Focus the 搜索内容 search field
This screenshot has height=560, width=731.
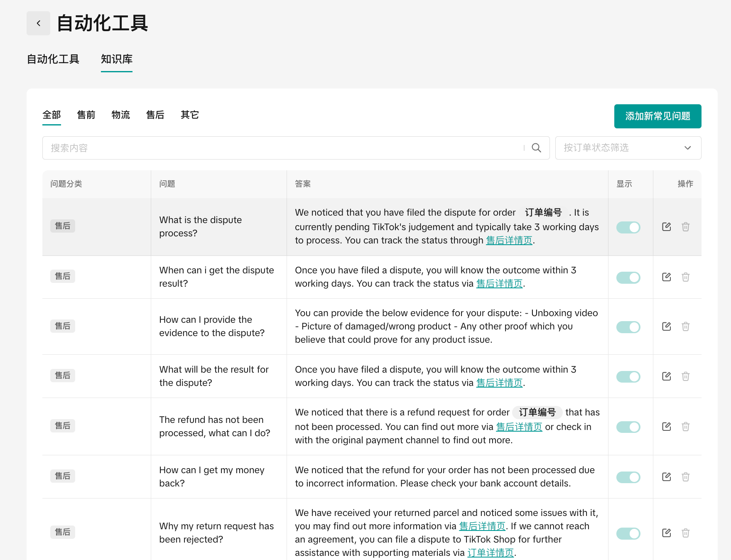[282, 148]
